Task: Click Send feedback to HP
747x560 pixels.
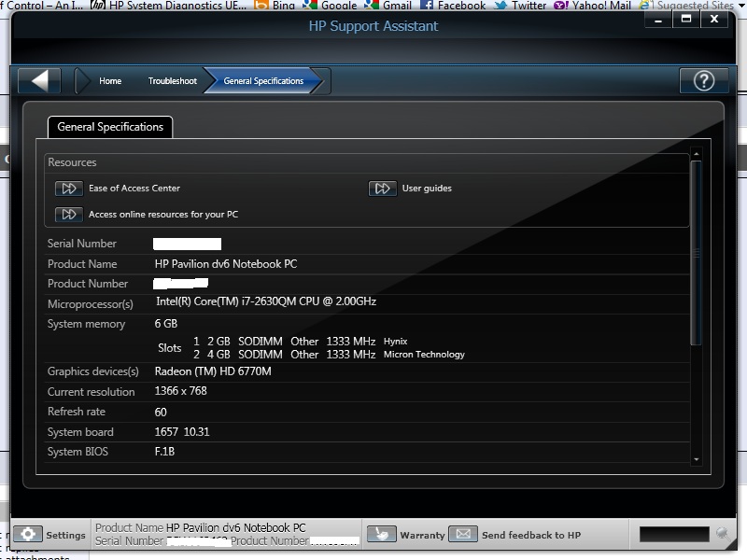Action: coord(531,535)
